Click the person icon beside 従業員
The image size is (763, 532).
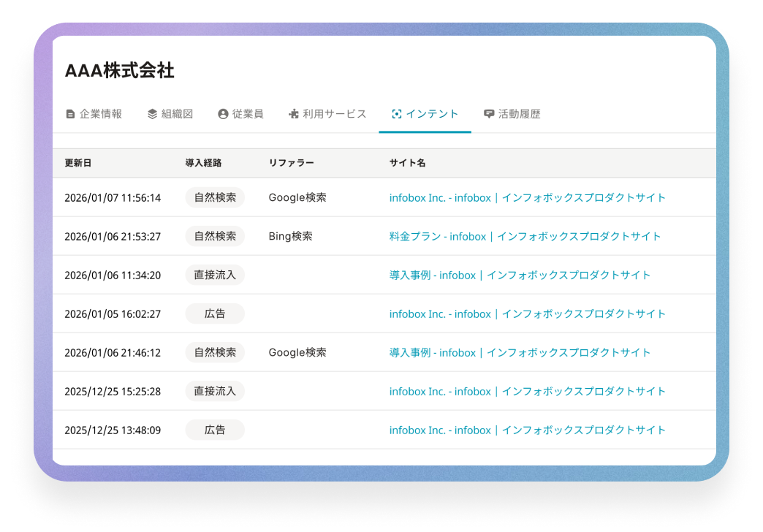tap(223, 114)
